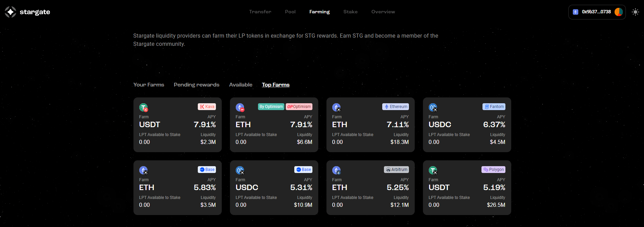This screenshot has width=644, height=227.
Task: Click the $2.3M liquidity value
Action: pyautogui.click(x=208, y=142)
